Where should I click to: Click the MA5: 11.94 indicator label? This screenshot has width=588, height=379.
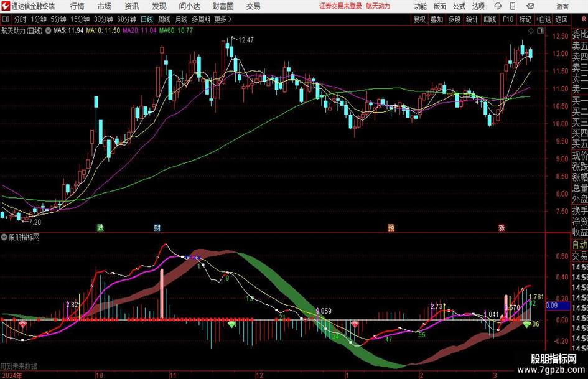68,30
